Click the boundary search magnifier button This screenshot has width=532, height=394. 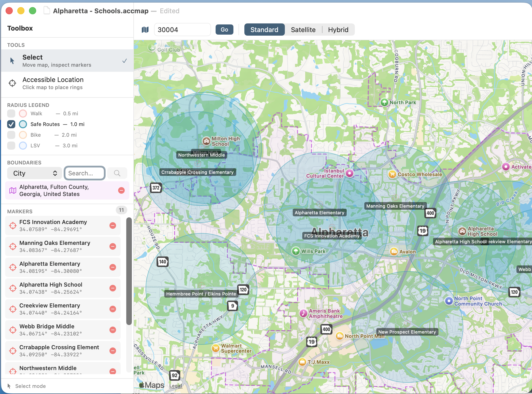[117, 173]
